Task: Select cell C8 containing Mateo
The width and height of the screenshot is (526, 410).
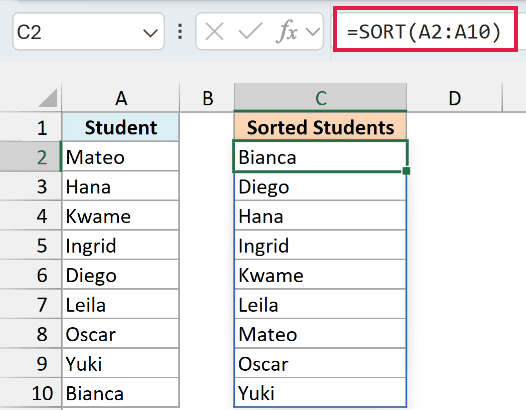Action: pyautogui.click(x=320, y=334)
